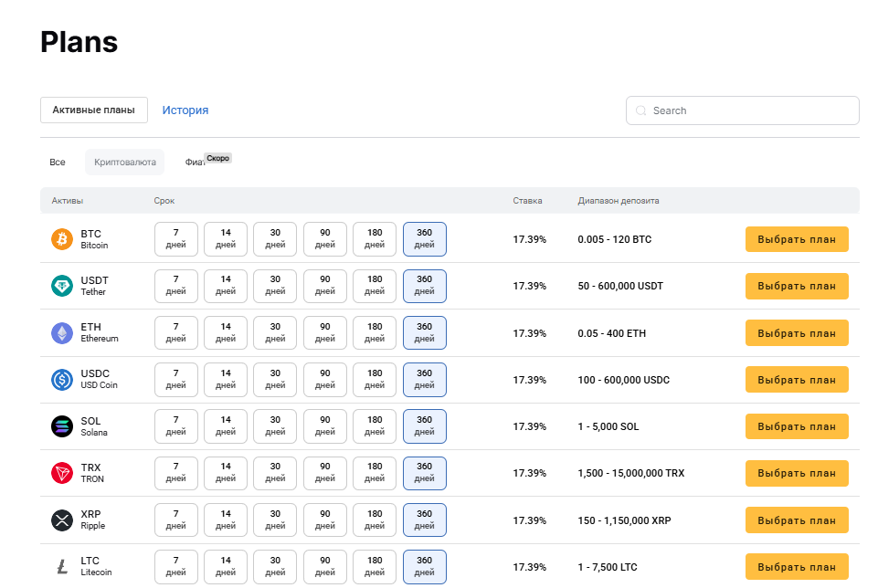Click the Tether USDT icon

62,286
